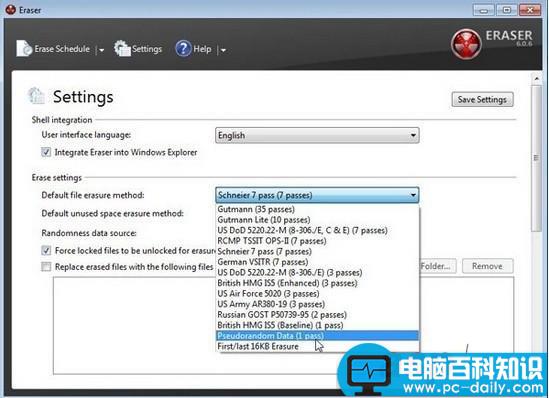Image resolution: width=549 pixels, height=398 pixels.
Task: Toggle Force locked files to be unlocked checkbox
Action: (x=46, y=251)
